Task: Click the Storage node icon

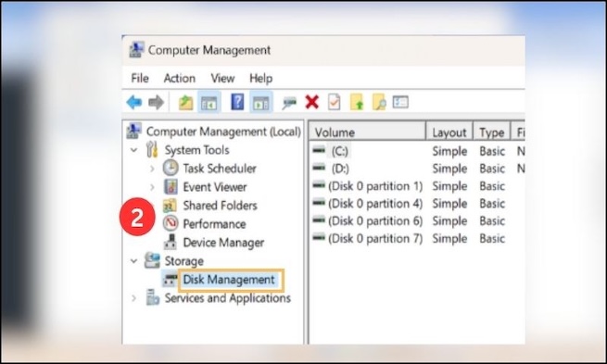Action: point(152,260)
